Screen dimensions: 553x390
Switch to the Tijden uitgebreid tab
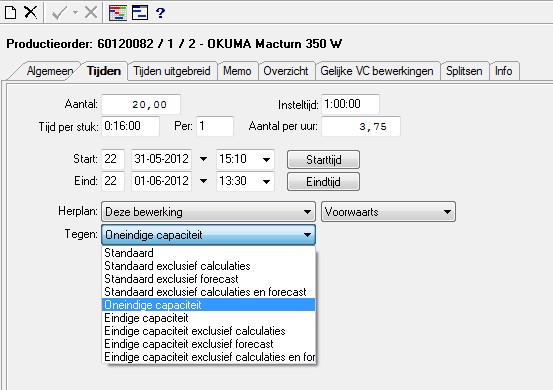[172, 71]
